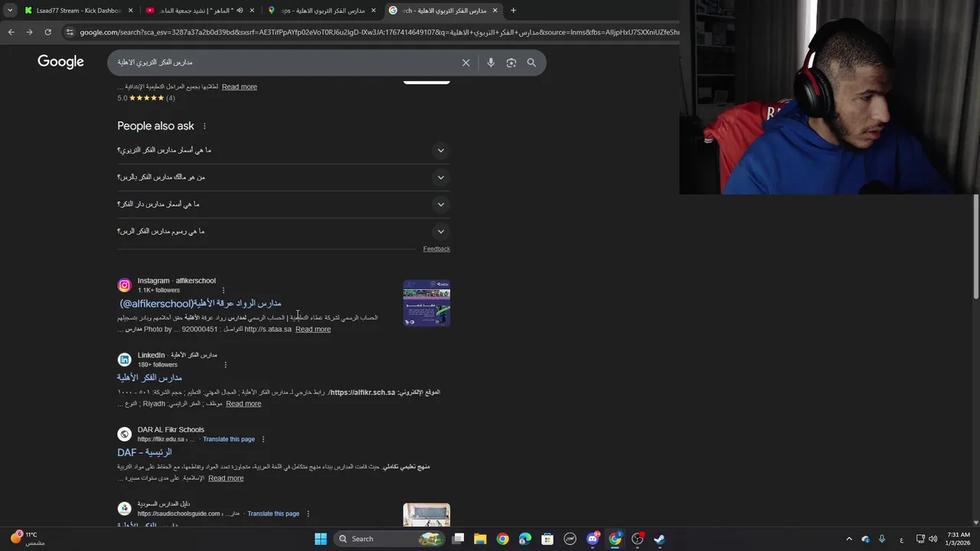Image resolution: width=980 pixels, height=551 pixels.
Task: Click Read more on Instagram result
Action: pyautogui.click(x=313, y=329)
